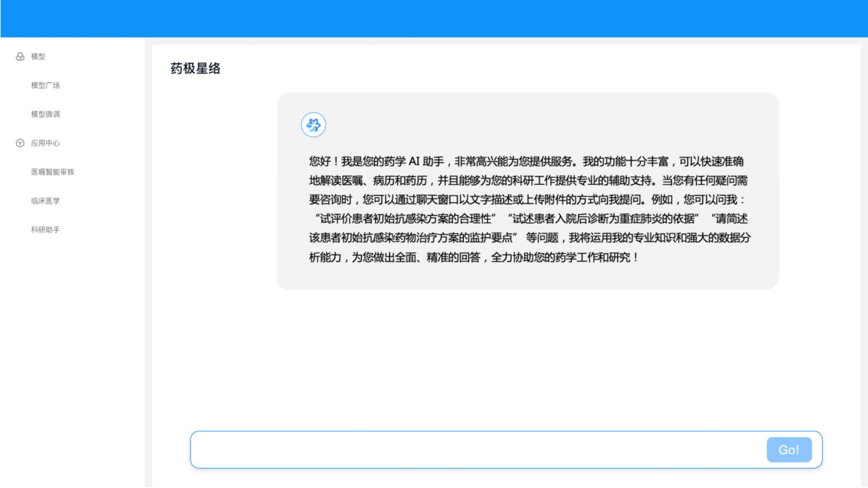Click the 应用中心 cube icon

coord(20,143)
